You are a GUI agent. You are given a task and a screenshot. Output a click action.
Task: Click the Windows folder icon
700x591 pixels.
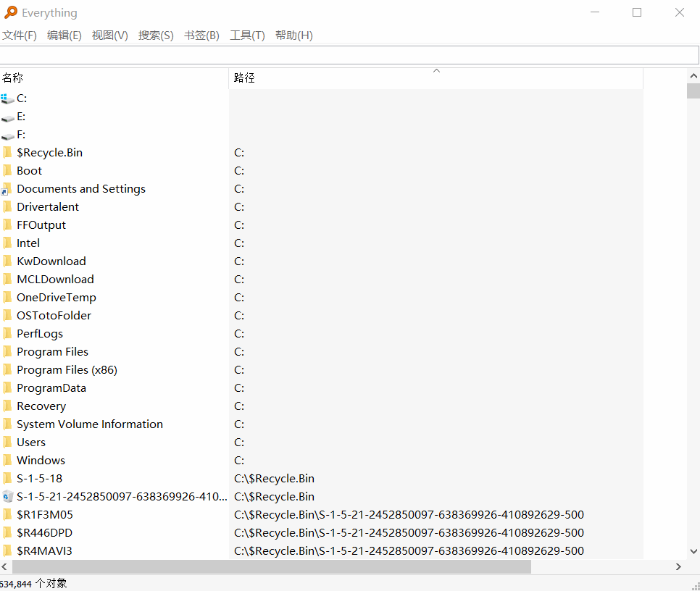click(7, 461)
